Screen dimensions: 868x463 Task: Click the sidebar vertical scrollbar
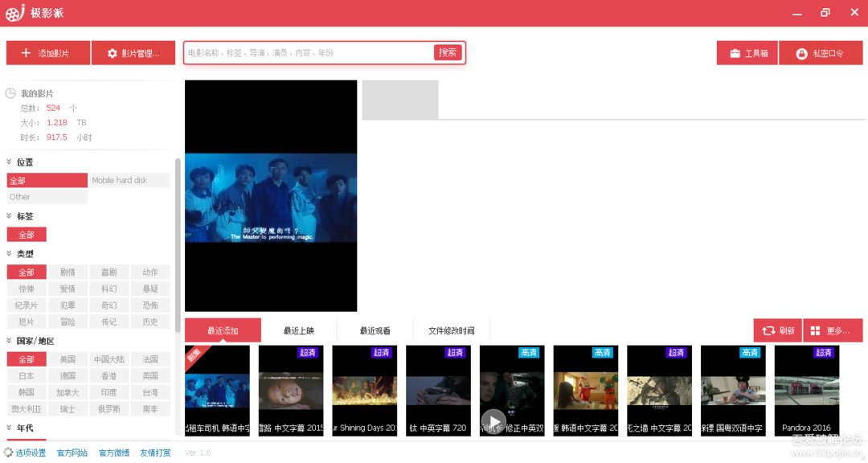[178, 245]
